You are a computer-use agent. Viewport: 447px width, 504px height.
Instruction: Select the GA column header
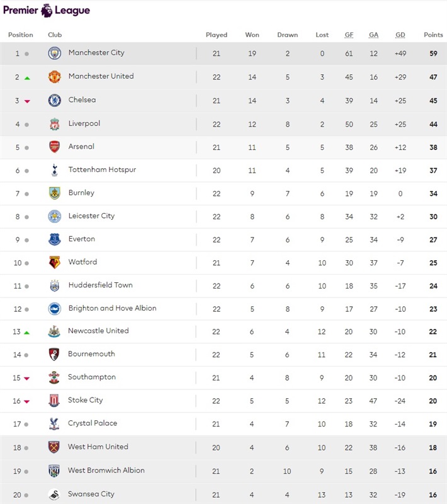pyautogui.click(x=373, y=35)
